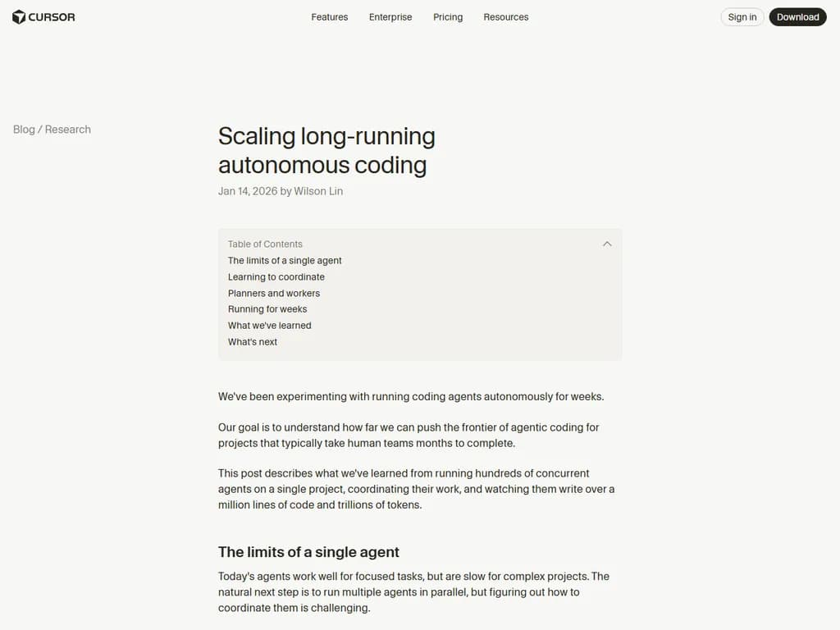Go to "Planners and workers" section
This screenshot has width=840, height=630.
tap(274, 293)
